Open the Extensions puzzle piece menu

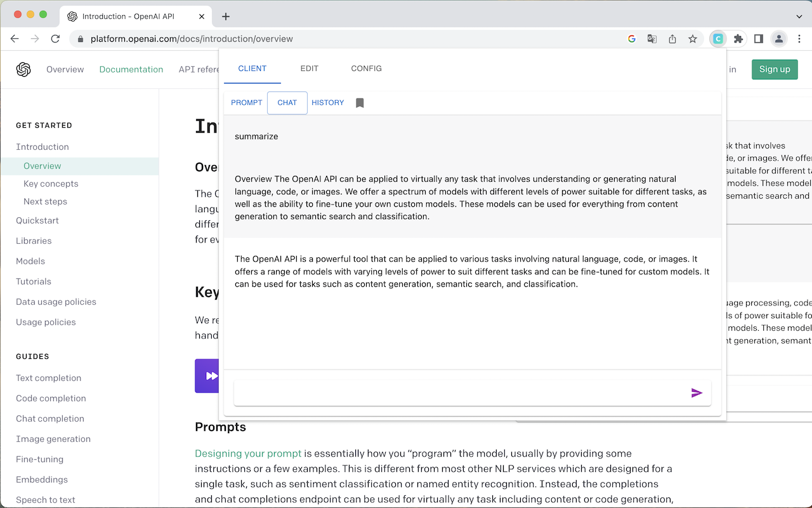738,39
